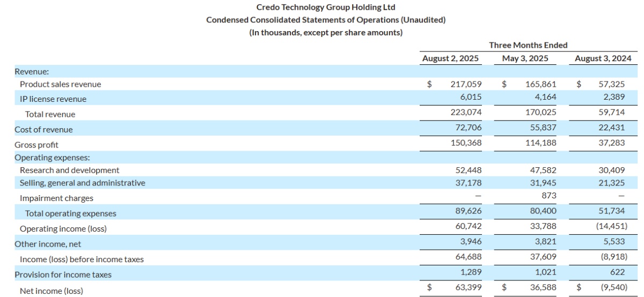Select net income value 63,399

(469, 287)
